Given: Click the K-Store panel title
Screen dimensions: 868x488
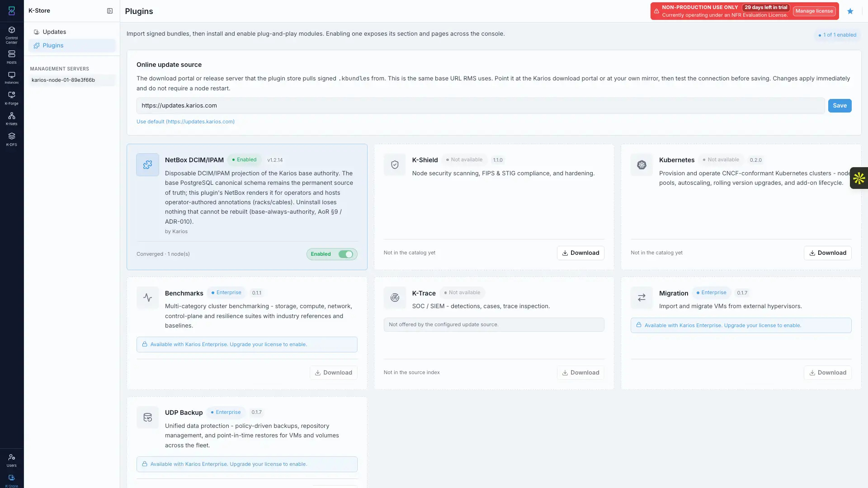Looking at the screenshot, I should pos(39,11).
